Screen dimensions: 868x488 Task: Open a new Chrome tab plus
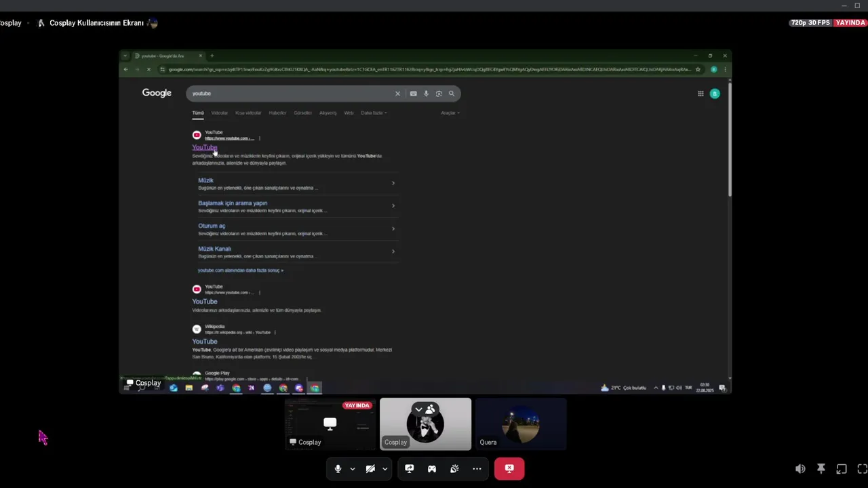[x=212, y=56]
